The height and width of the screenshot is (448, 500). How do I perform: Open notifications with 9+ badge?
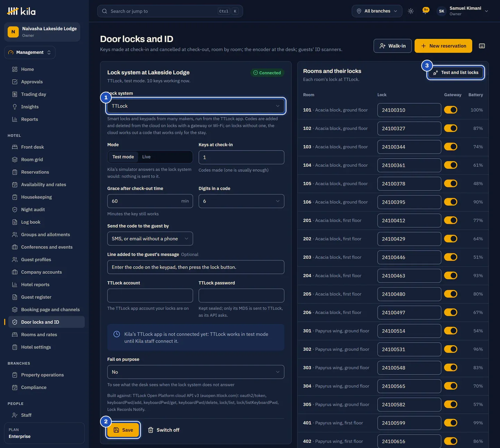coord(426,11)
